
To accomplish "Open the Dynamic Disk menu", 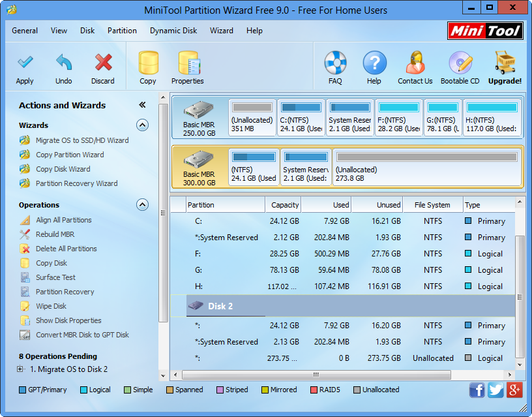I will pyautogui.click(x=173, y=31).
